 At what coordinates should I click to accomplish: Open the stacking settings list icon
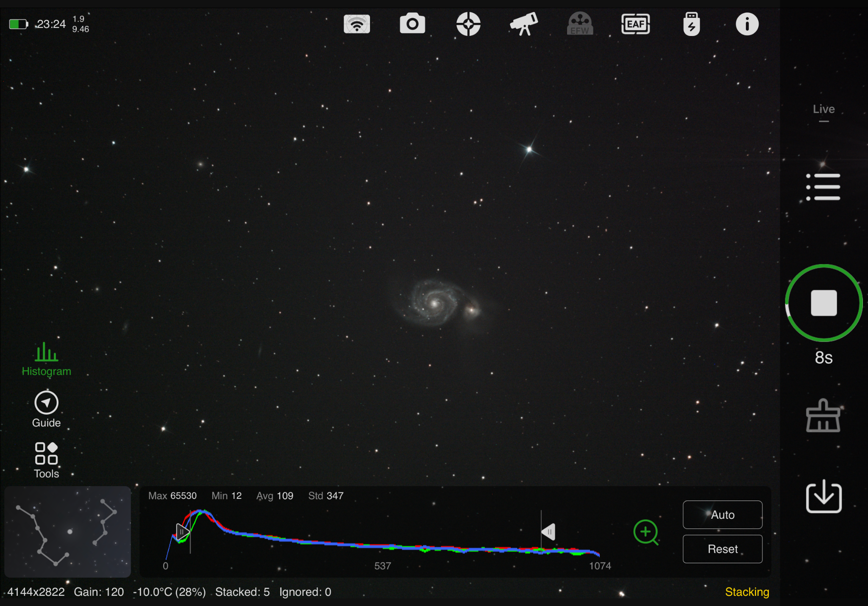[823, 187]
